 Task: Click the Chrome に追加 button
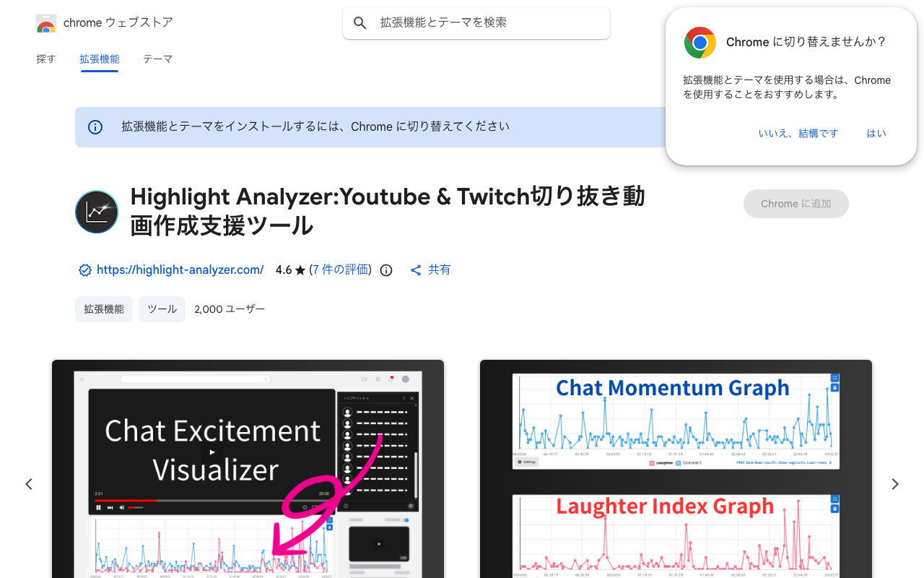tap(796, 204)
